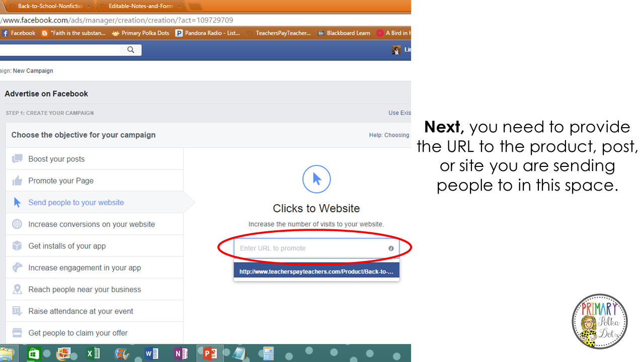Click the calendar icon for event attendance

click(17, 311)
